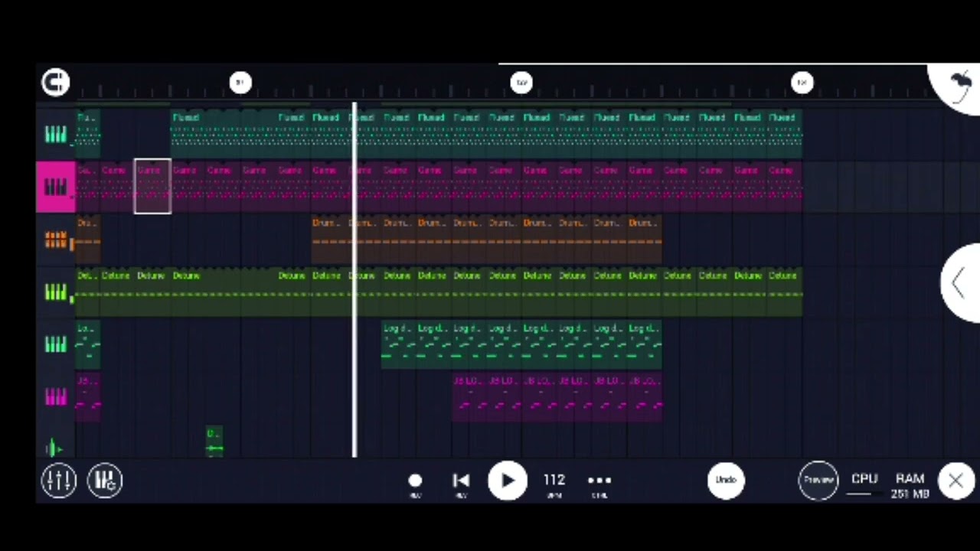The image size is (980, 551).
Task: Open the CPU usage meter
Action: [864, 484]
